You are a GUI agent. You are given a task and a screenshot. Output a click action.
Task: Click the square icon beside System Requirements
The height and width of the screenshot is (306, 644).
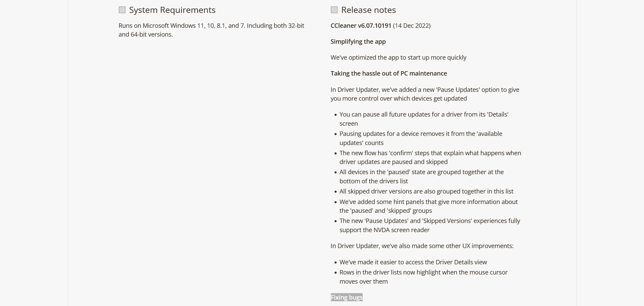click(x=122, y=10)
